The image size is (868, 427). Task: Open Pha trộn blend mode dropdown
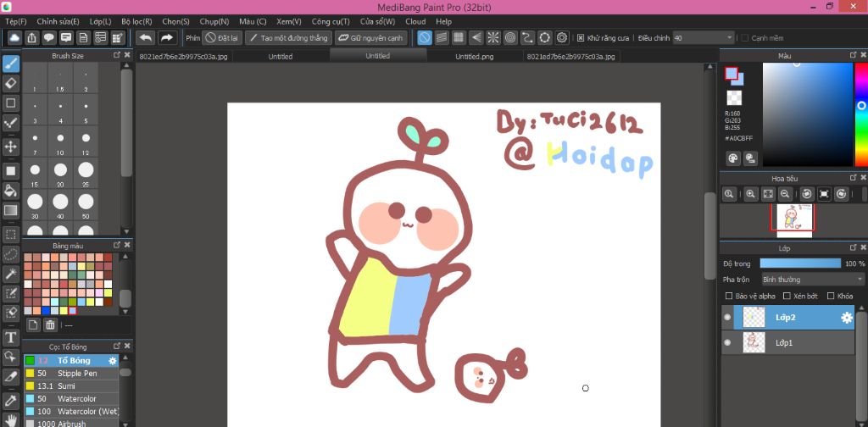[x=813, y=280]
